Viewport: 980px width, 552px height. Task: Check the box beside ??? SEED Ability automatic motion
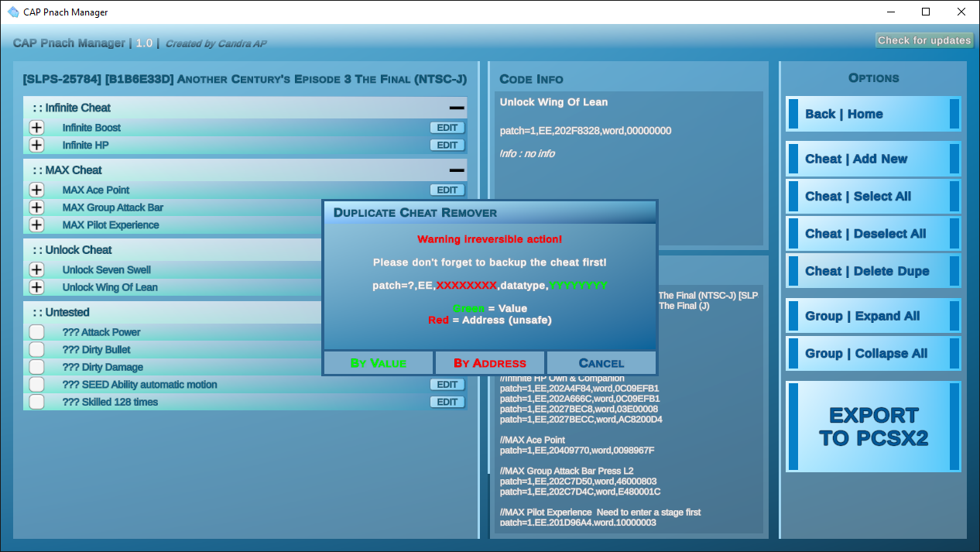pos(36,384)
